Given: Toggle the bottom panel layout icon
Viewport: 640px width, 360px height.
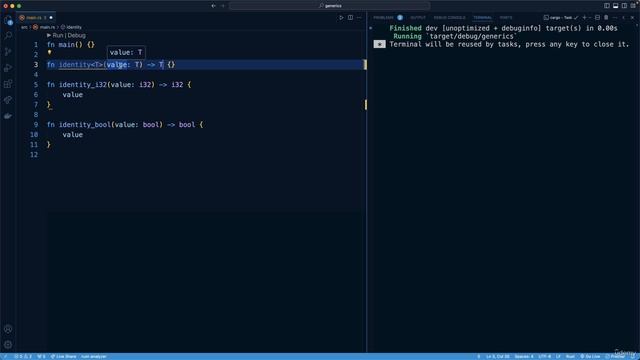Looking at the screenshot, I should pyautogui.click(x=616, y=6).
